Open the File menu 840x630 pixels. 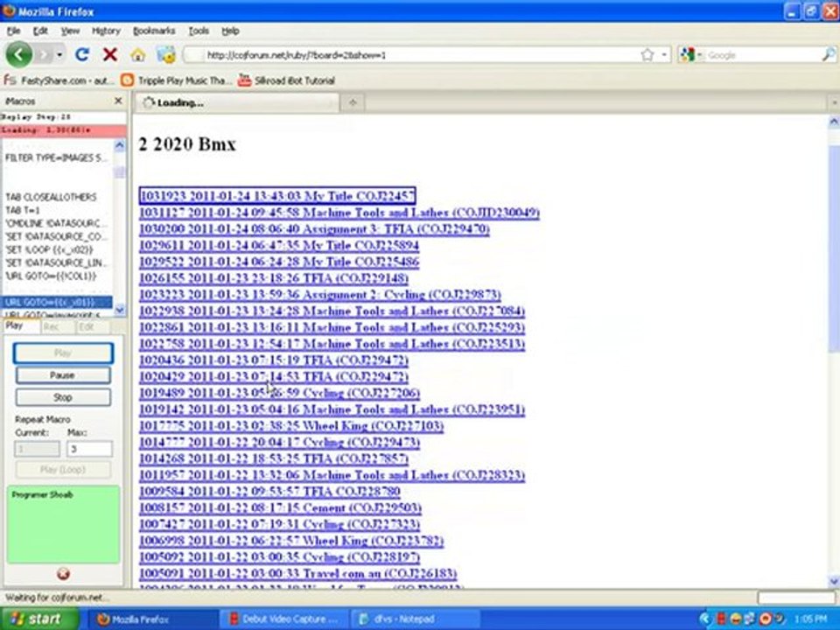tap(13, 31)
